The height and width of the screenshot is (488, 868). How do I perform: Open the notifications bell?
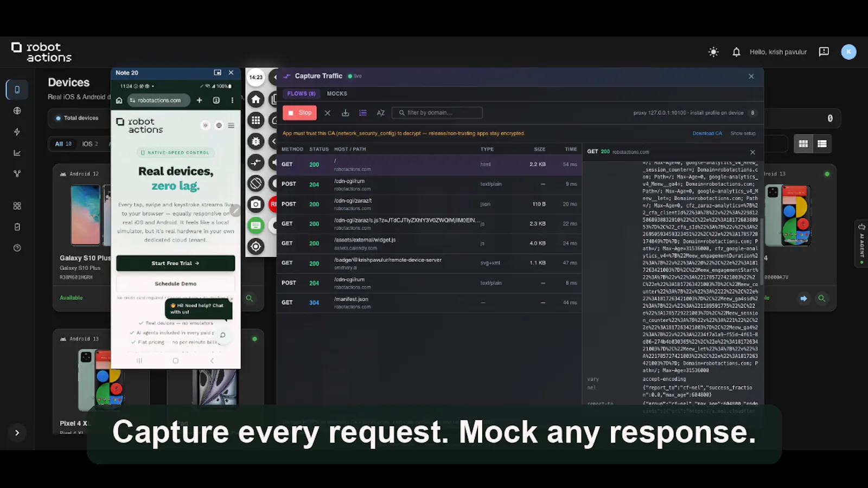[x=736, y=52]
